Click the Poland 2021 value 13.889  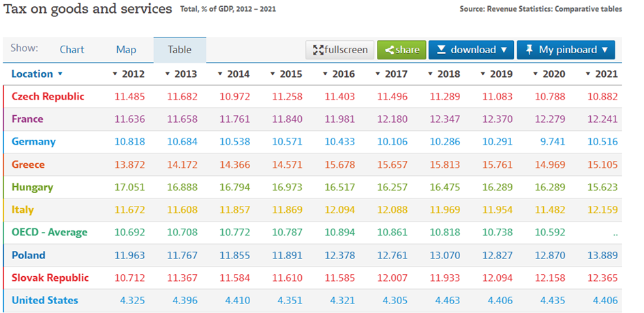click(602, 255)
